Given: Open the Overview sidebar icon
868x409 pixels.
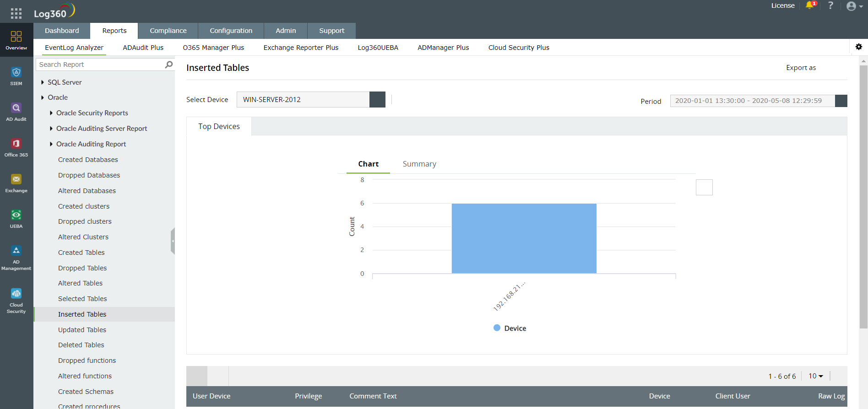Looking at the screenshot, I should (x=16, y=40).
